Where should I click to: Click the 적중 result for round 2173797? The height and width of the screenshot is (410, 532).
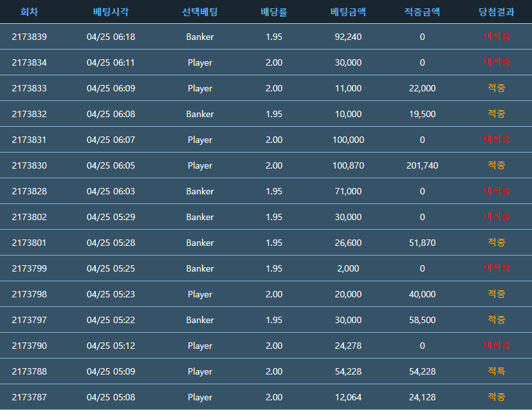496,320
